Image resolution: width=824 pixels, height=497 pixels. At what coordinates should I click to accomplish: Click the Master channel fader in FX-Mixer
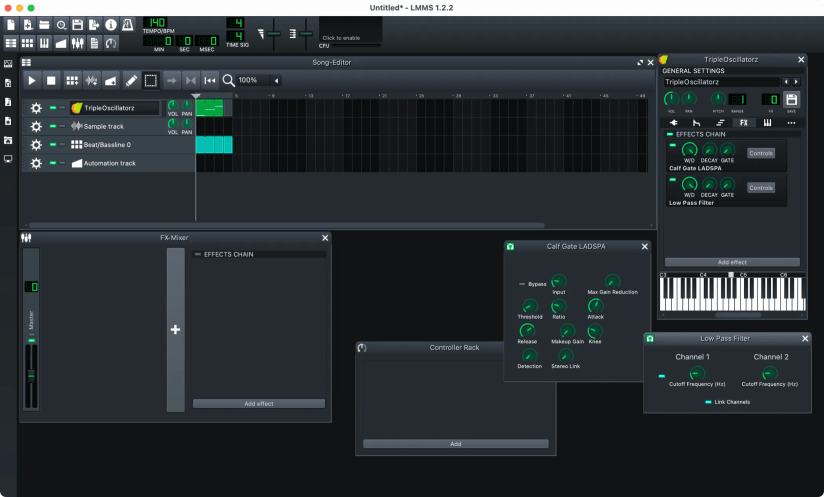(31, 376)
